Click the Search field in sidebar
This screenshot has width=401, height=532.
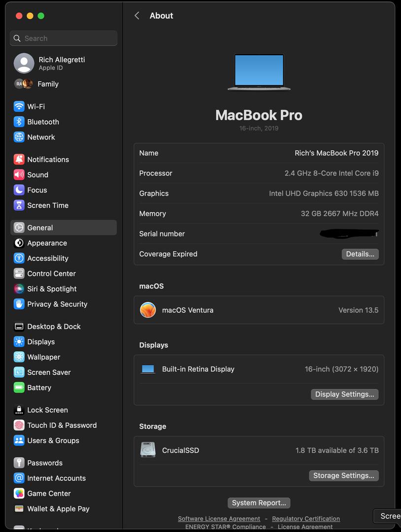[64, 38]
